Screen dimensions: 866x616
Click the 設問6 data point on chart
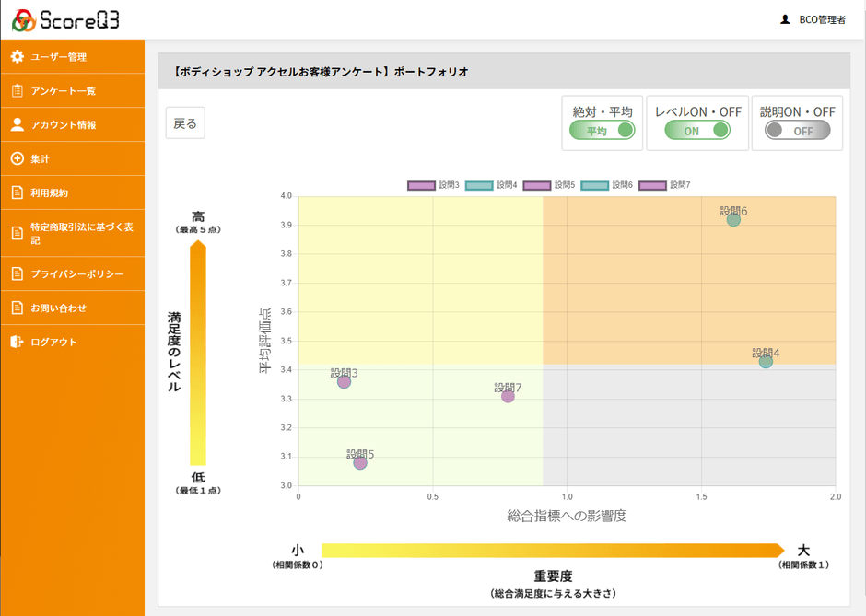pyautogui.click(x=733, y=219)
